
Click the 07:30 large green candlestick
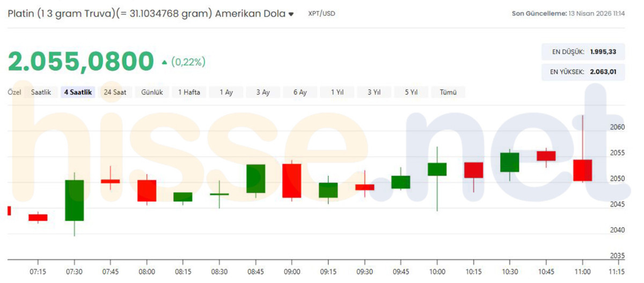[x=75, y=200]
